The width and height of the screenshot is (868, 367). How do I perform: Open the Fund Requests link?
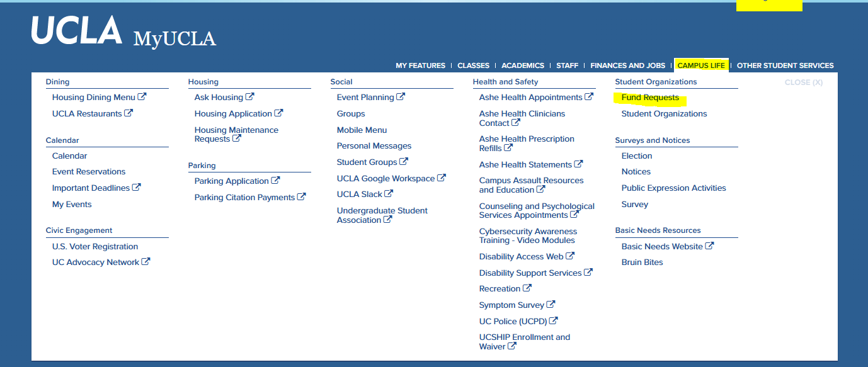(x=650, y=98)
